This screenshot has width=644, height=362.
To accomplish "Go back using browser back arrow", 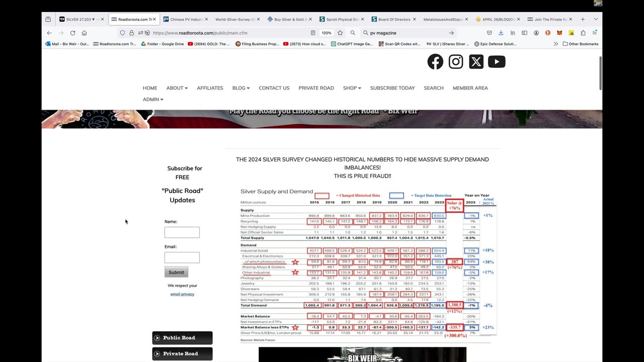I will tap(49, 33).
